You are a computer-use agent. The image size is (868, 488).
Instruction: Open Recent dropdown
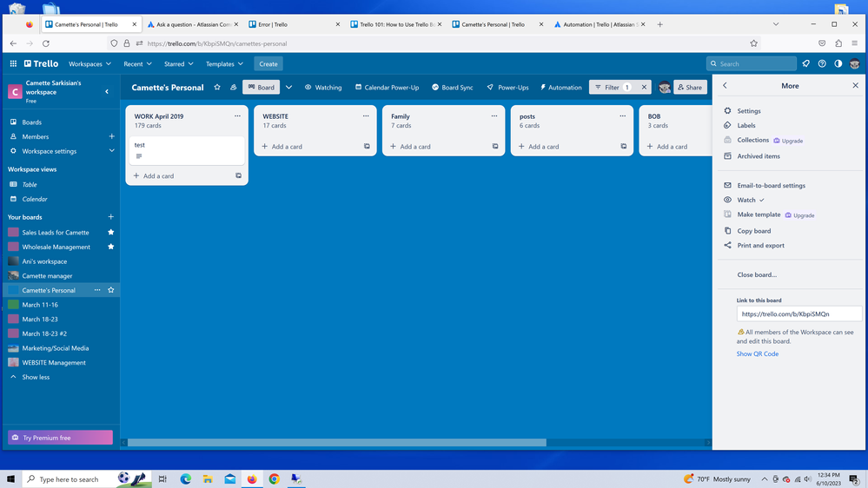pos(137,63)
